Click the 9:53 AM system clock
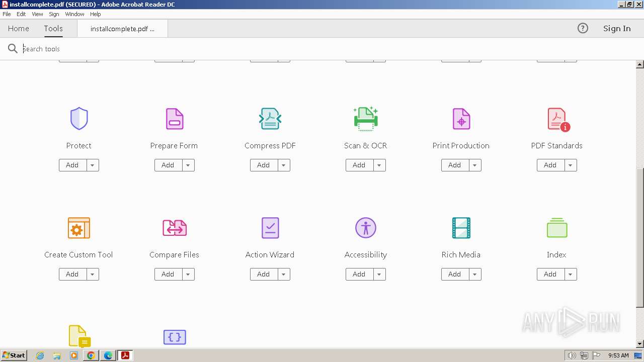 pyautogui.click(x=618, y=355)
